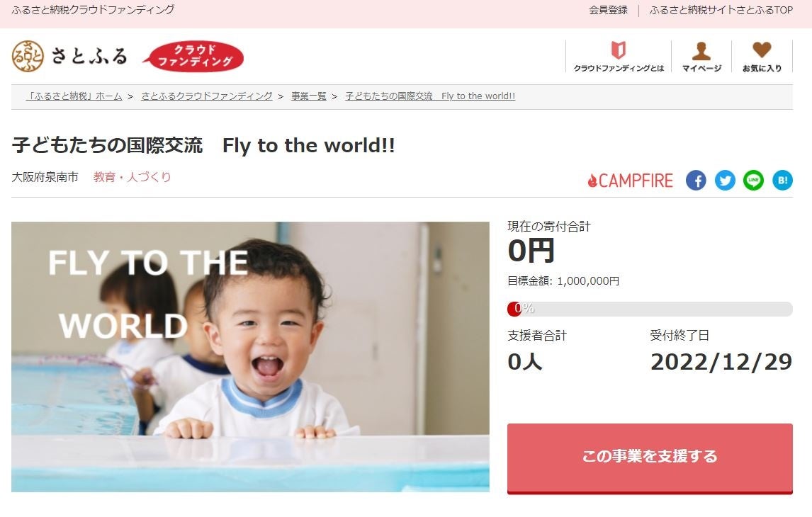
Task: Click the CAMPFIRE logo
Action: (x=630, y=181)
